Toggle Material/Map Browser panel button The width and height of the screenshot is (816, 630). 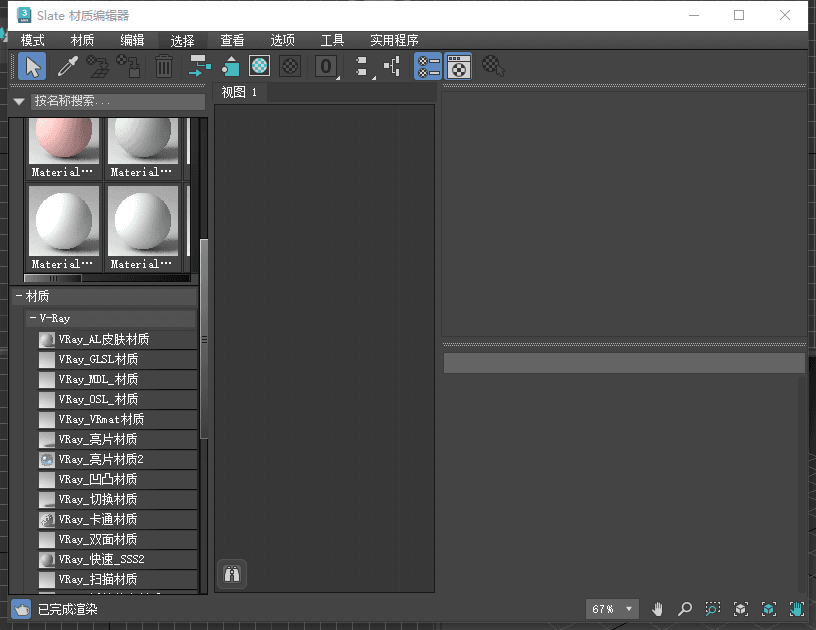point(428,67)
